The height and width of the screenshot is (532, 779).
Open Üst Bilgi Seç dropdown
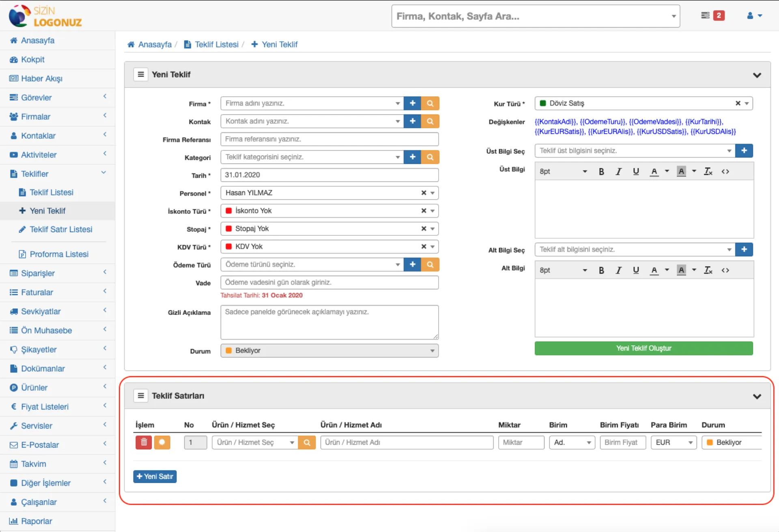click(x=635, y=151)
